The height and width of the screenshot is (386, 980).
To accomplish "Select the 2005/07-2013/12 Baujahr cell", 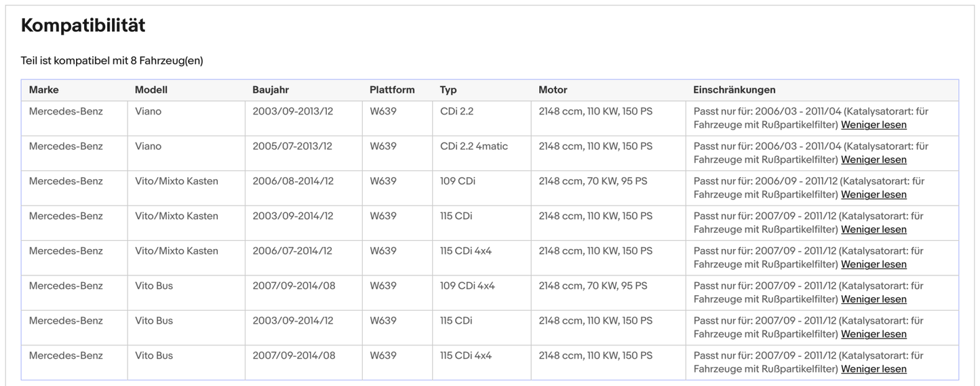I will click(292, 147).
